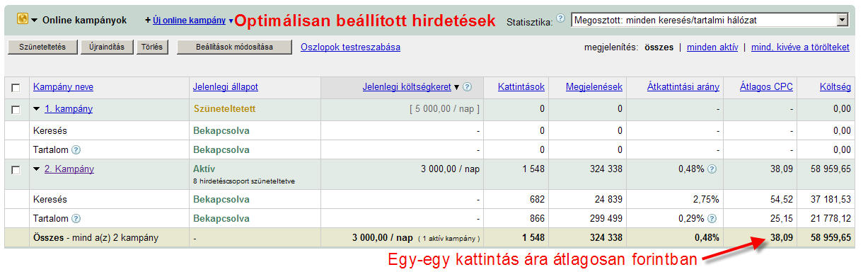
Task: Check the box for 1. kampány
Action: coord(16,110)
